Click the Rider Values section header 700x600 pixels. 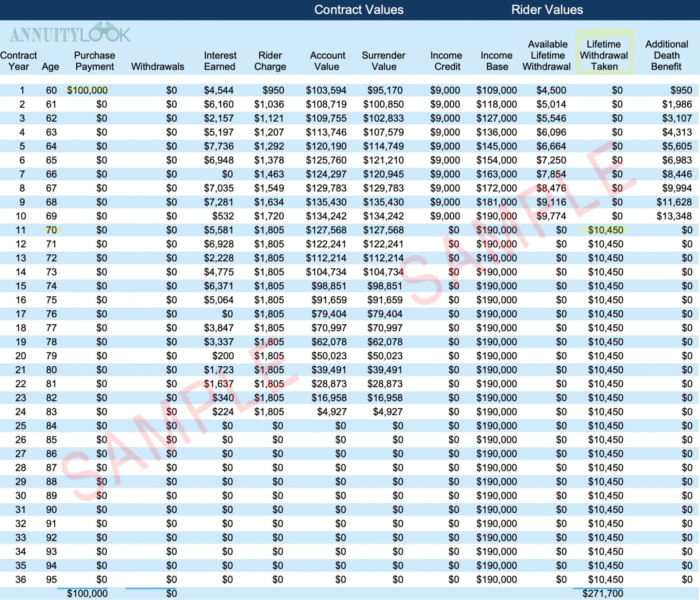(x=547, y=10)
